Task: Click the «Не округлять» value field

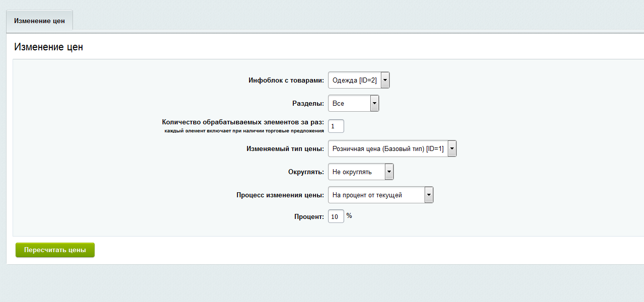Action: (355, 171)
